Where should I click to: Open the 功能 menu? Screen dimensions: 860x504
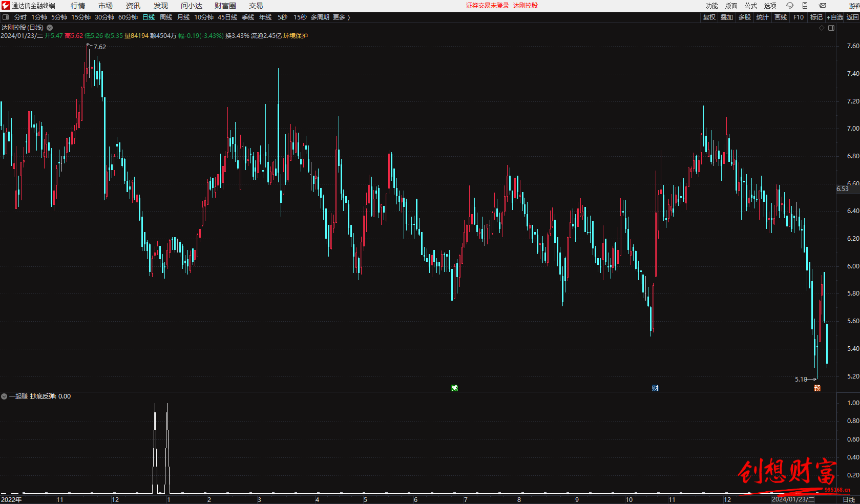coord(712,6)
